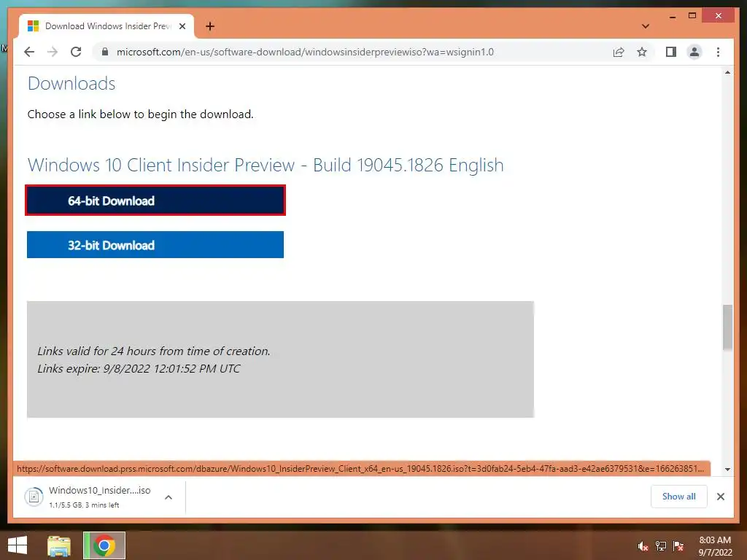Click the Windows 10 Client Insider Preview heading
The height and width of the screenshot is (560, 747).
[x=266, y=166]
